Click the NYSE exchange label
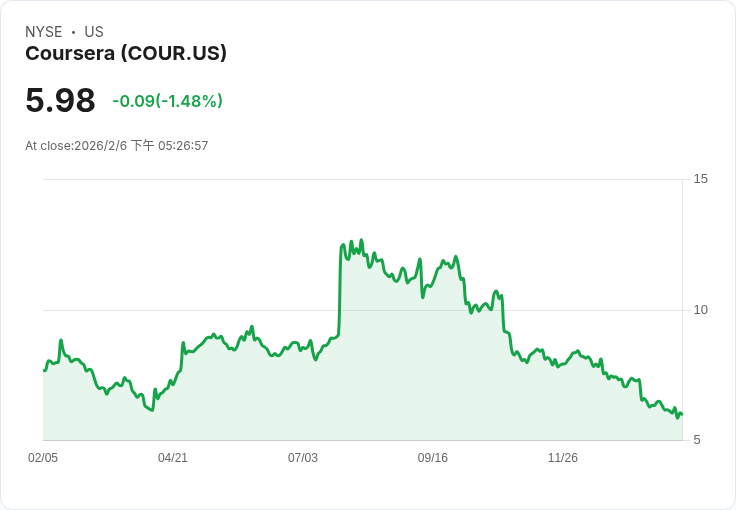Image resolution: width=736 pixels, height=510 pixels. click(x=44, y=32)
